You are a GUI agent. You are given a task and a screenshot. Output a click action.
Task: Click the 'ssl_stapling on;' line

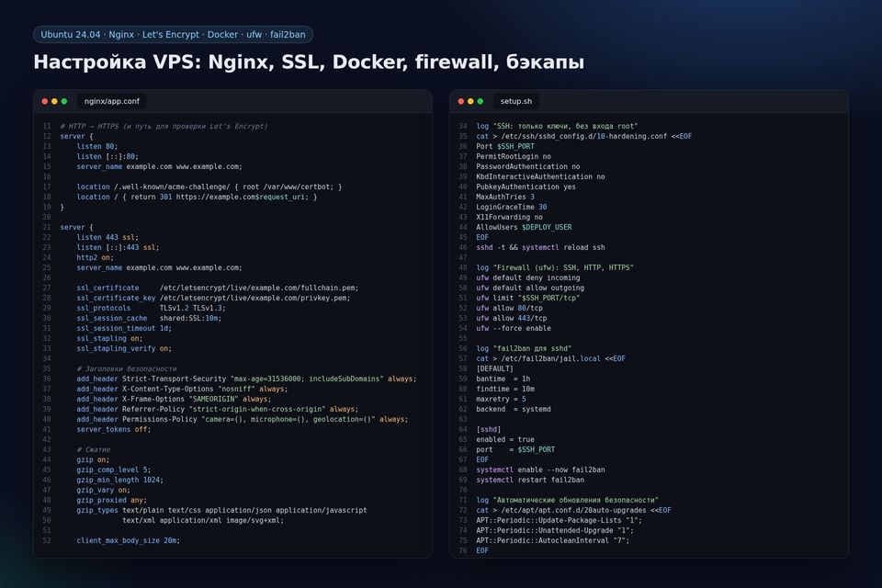pos(109,339)
